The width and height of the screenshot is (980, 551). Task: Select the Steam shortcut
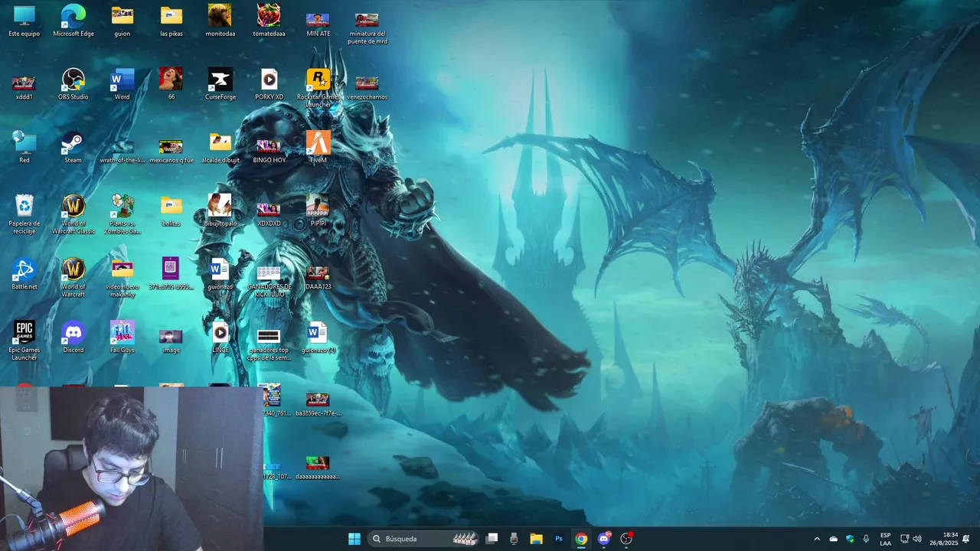73,147
